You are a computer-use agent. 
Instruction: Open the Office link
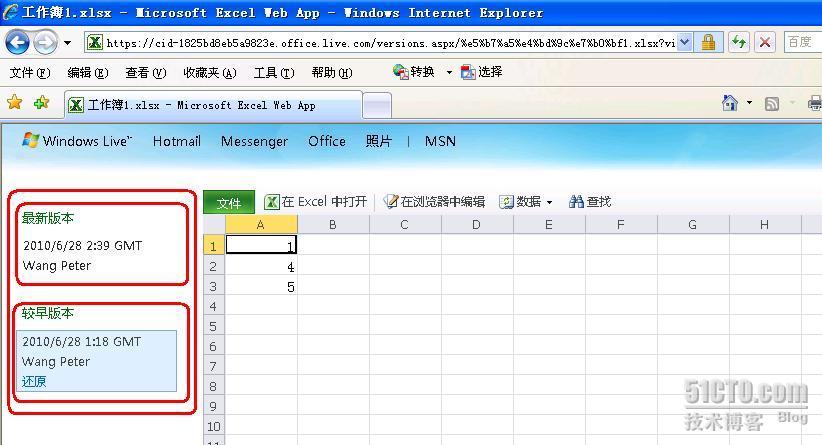pyautogui.click(x=327, y=142)
